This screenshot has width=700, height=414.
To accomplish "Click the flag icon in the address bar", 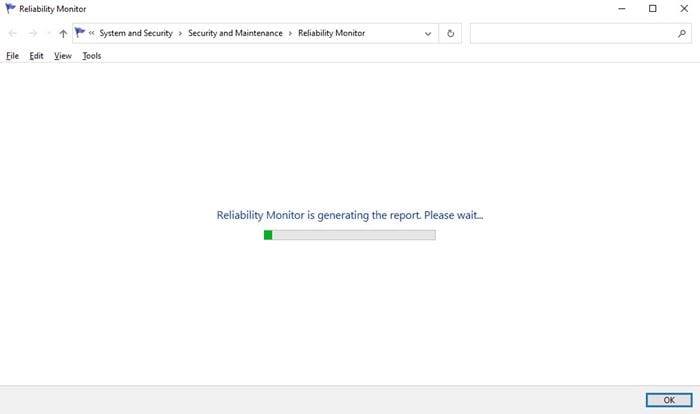I will tap(80, 33).
